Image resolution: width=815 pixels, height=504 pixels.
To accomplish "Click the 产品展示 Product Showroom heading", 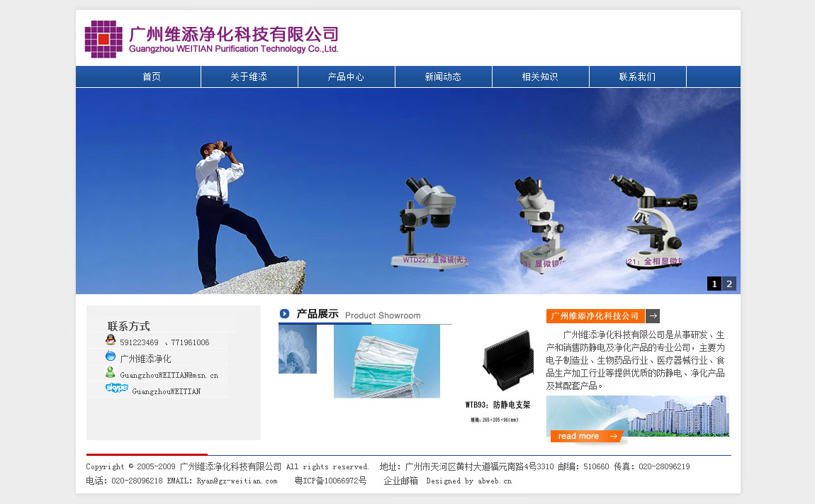I will click(x=359, y=314).
